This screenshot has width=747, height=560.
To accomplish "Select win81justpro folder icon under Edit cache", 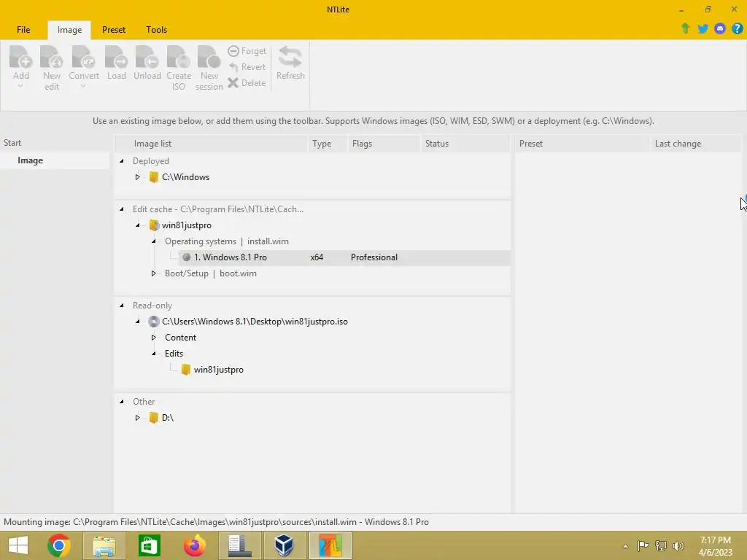I will click(153, 225).
